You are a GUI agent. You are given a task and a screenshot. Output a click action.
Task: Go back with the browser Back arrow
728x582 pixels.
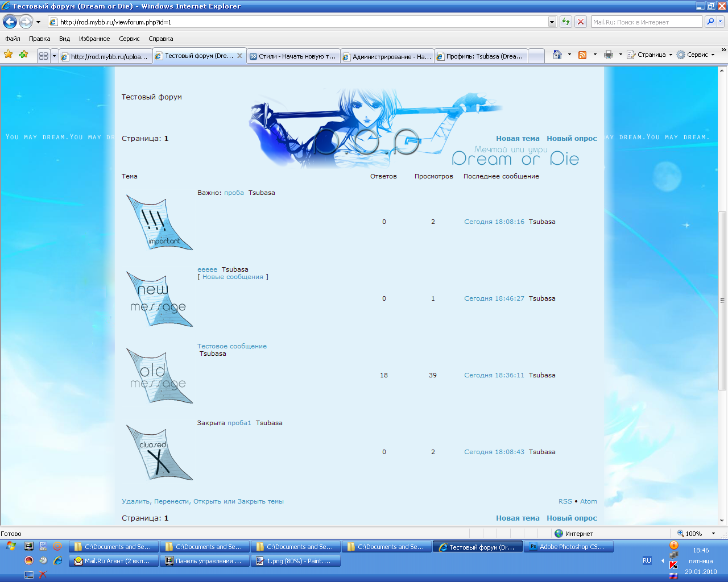coord(10,22)
